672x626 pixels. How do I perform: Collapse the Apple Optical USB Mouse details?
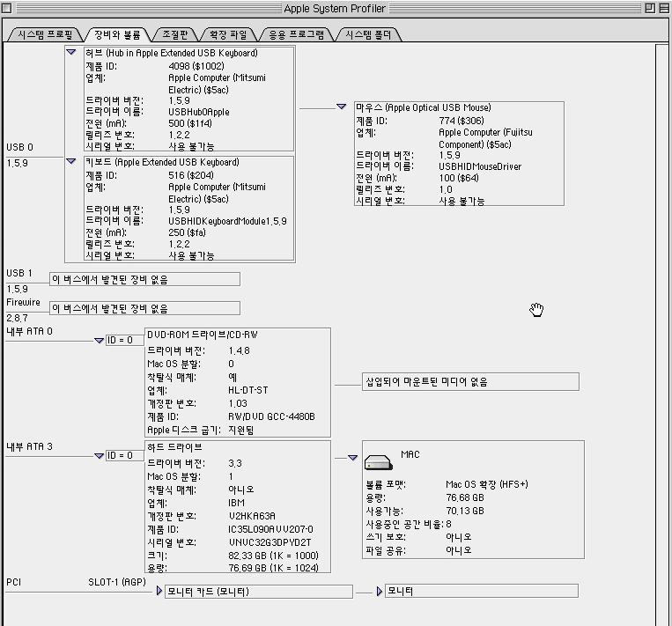[342, 107]
